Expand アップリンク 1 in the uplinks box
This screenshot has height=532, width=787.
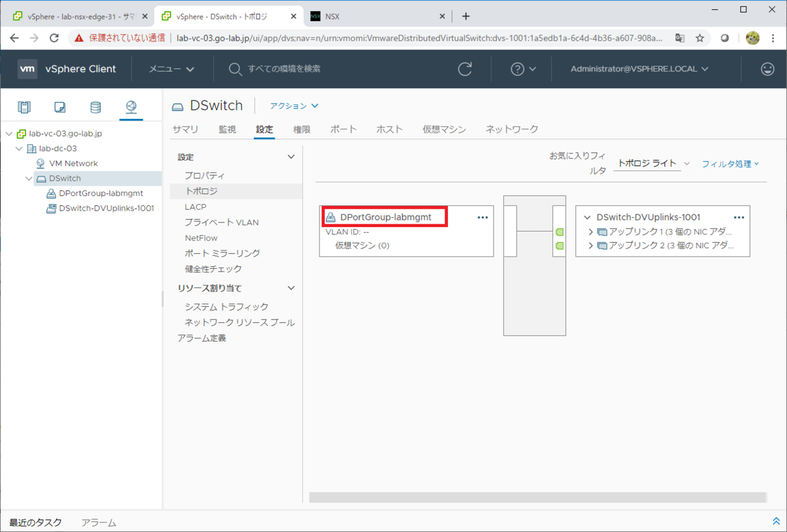pos(591,232)
